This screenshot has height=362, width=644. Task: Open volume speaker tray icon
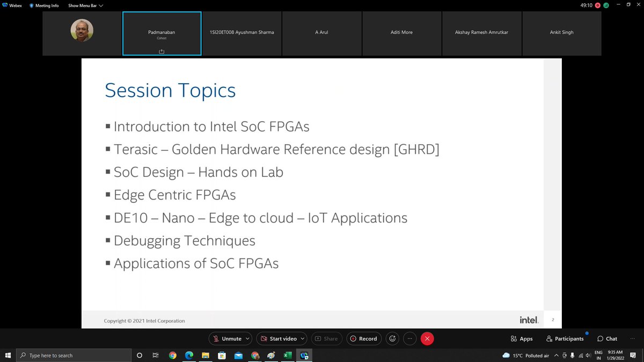pos(589,355)
